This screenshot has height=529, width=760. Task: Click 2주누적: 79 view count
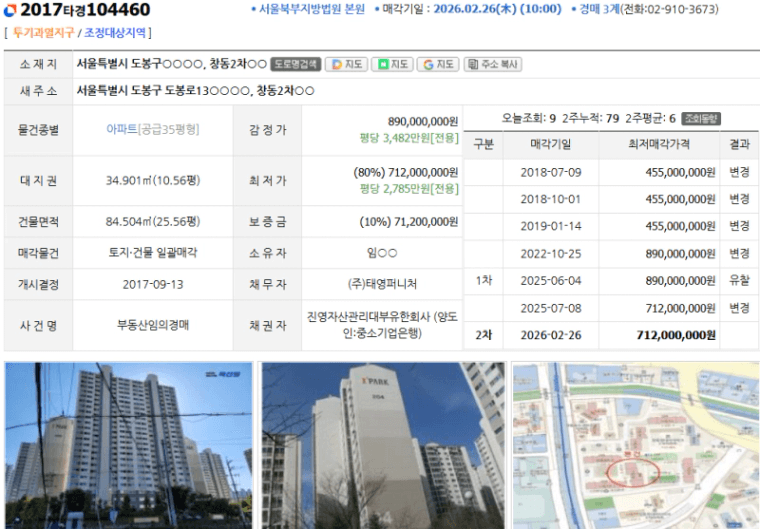(x=590, y=119)
